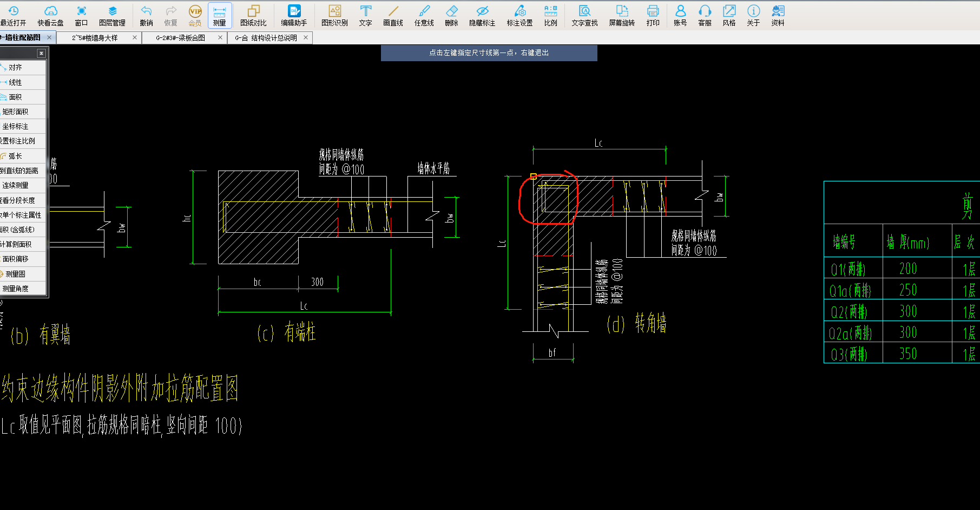
Task: Click 修改单个标注属性 option
Action: pyautogui.click(x=23, y=215)
